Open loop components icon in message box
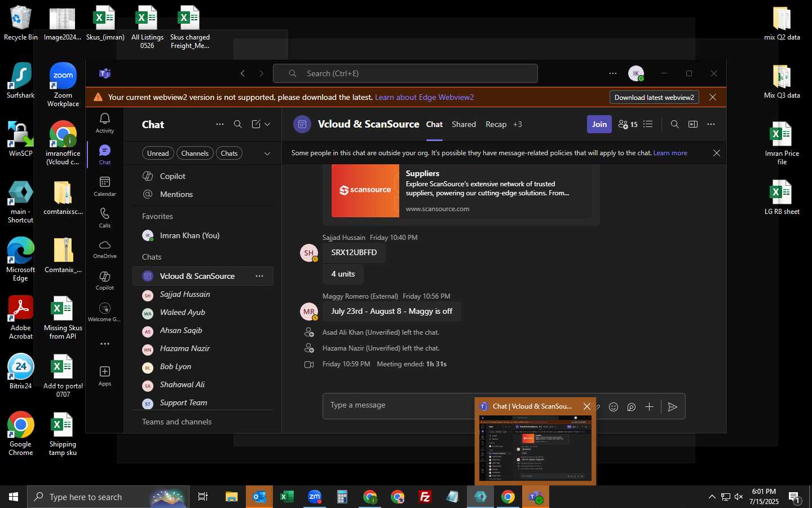Image resolution: width=812 pixels, height=508 pixels. pos(632,407)
